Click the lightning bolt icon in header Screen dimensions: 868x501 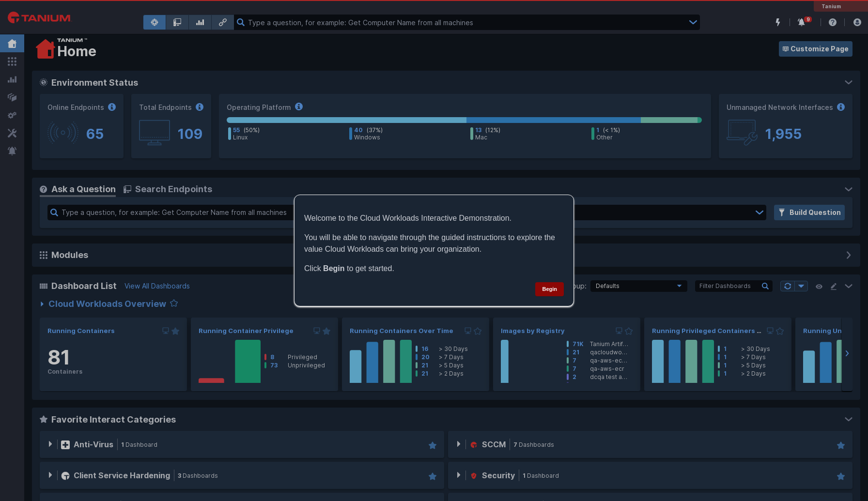pos(778,22)
